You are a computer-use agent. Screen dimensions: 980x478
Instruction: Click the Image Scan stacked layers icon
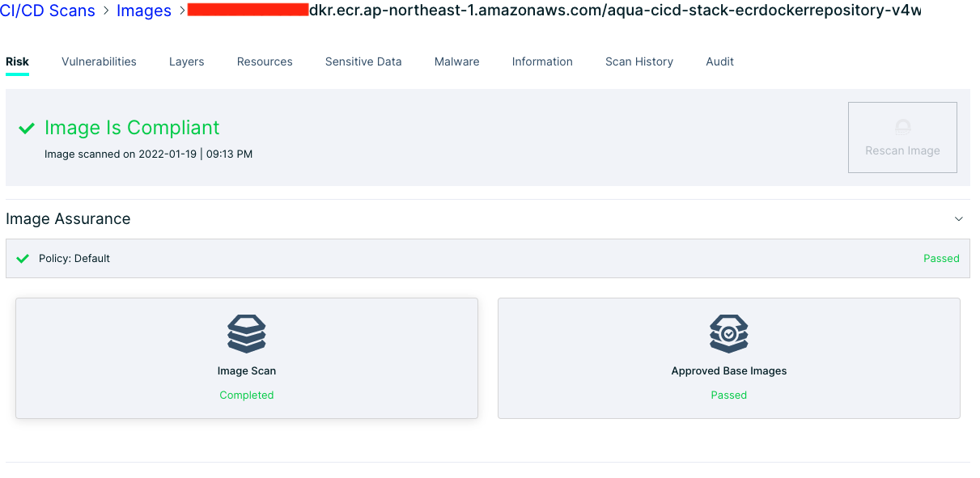[x=247, y=334]
